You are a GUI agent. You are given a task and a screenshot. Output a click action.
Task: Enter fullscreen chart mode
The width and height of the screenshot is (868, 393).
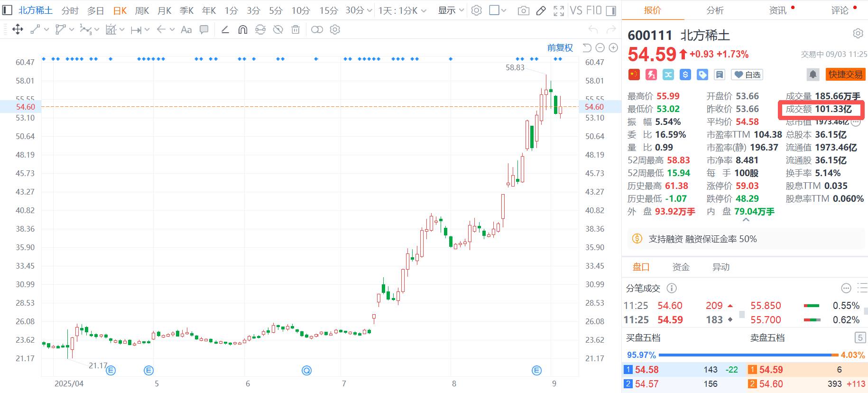(x=559, y=10)
